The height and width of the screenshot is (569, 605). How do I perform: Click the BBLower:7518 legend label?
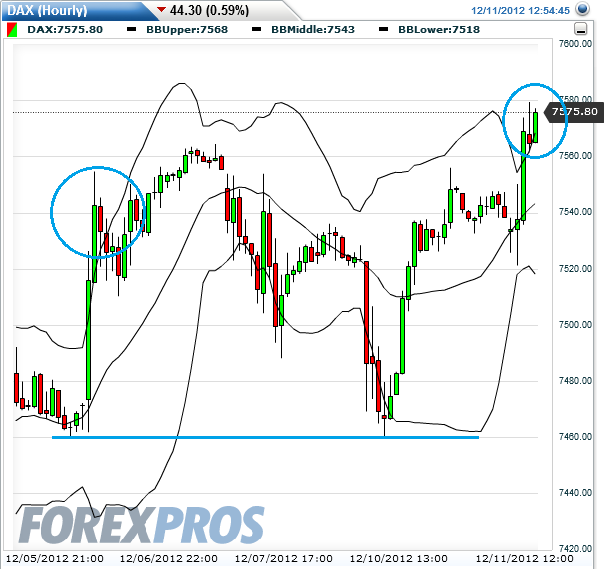439,30
